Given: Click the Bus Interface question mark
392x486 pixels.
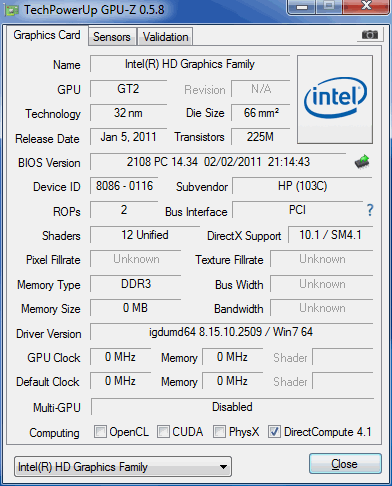Looking at the screenshot, I should (x=370, y=210).
